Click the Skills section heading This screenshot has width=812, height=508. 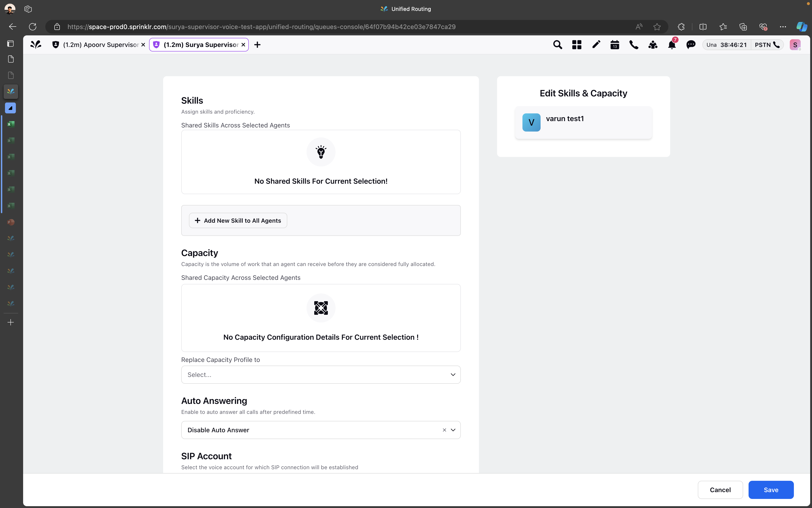(x=192, y=100)
